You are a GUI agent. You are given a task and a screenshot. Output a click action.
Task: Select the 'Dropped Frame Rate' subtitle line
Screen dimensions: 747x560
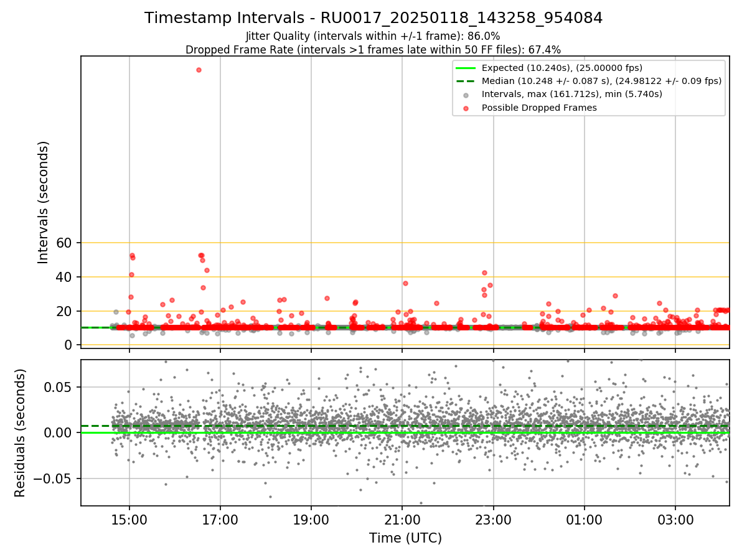click(x=374, y=49)
